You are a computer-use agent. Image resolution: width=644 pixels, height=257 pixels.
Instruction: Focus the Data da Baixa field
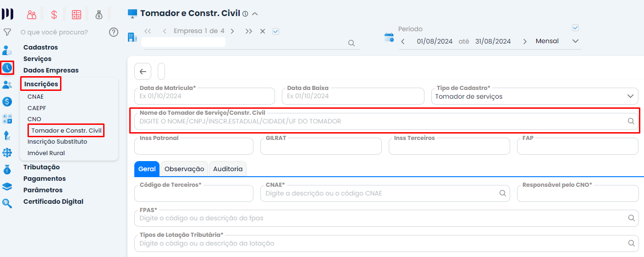[353, 96]
